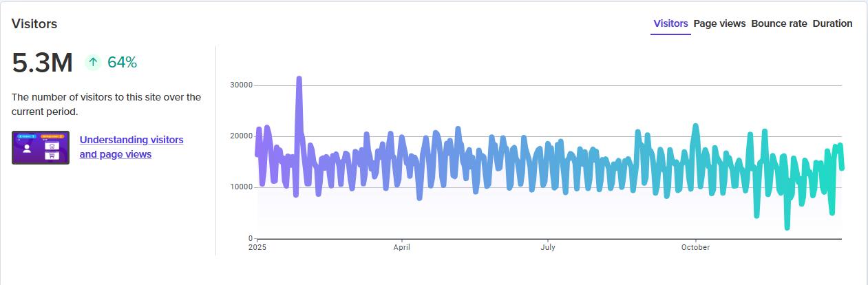Show the Duration tab

tap(832, 23)
